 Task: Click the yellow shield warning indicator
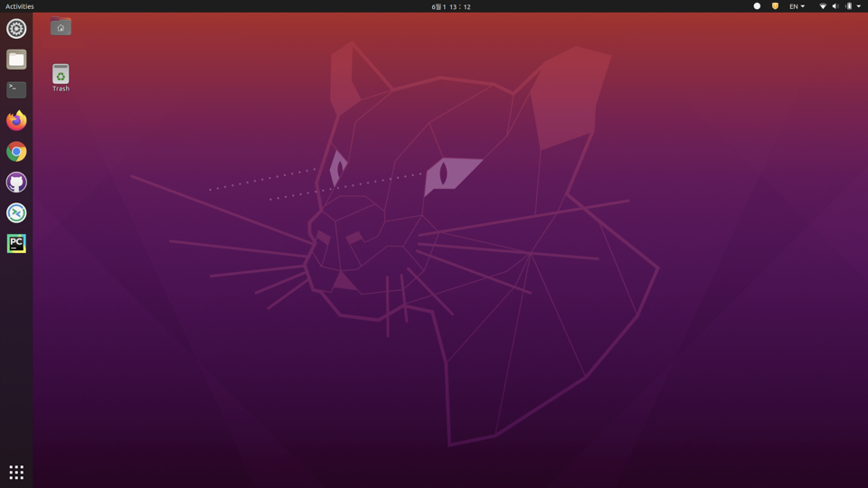(x=775, y=6)
